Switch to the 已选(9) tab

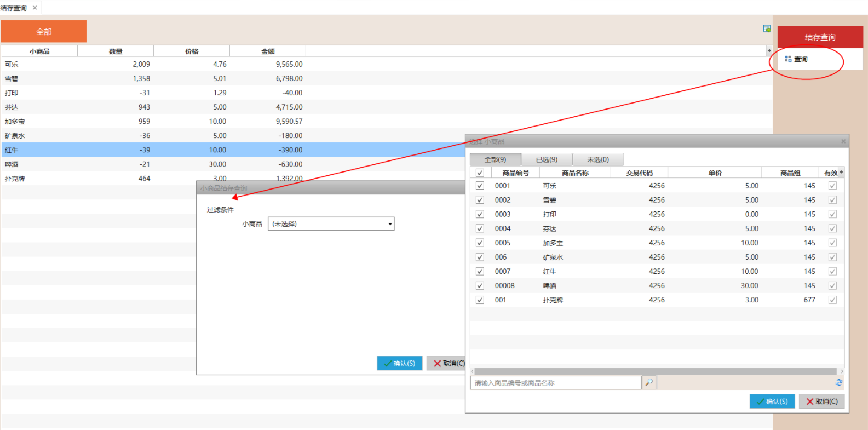click(x=546, y=159)
